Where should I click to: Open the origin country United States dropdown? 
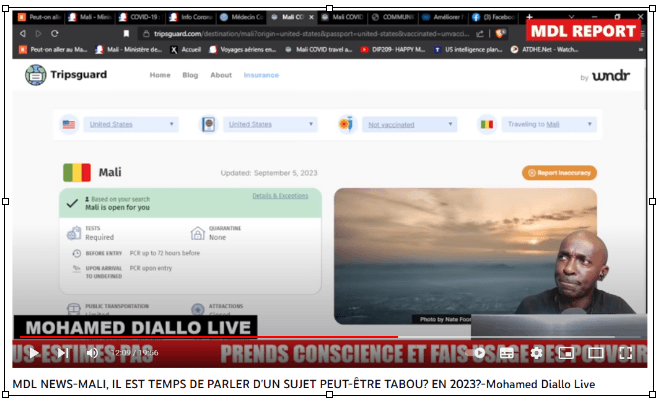[x=131, y=124]
